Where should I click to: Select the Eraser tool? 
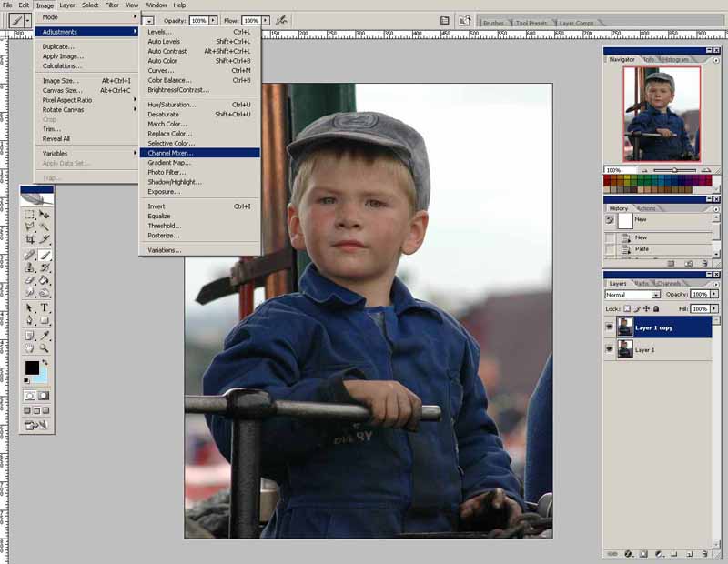(x=30, y=280)
